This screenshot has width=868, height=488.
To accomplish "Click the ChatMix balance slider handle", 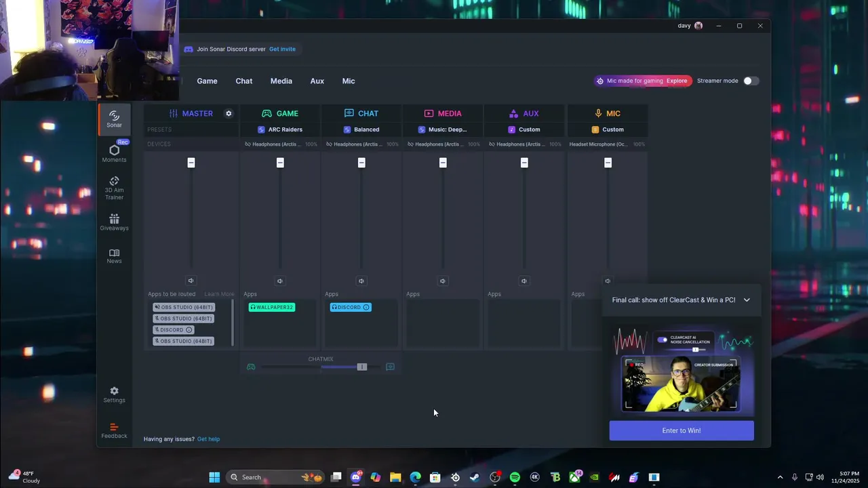I will [362, 367].
